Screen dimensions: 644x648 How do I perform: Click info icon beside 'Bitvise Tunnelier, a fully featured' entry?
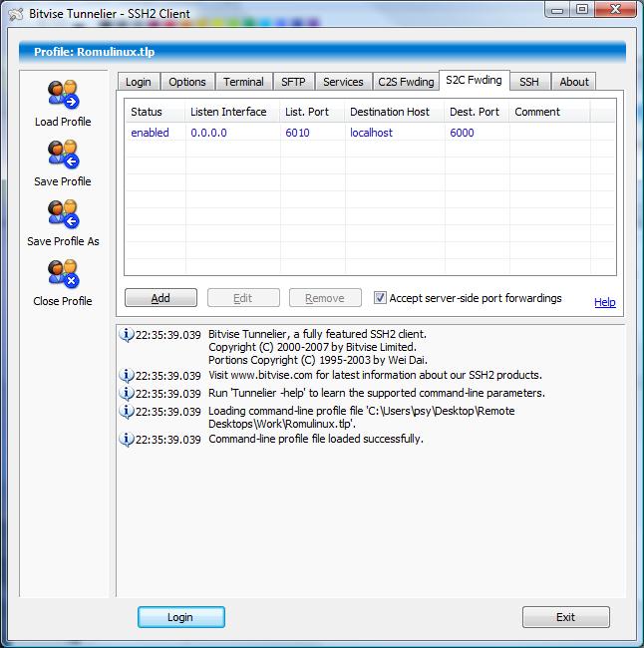coord(126,334)
